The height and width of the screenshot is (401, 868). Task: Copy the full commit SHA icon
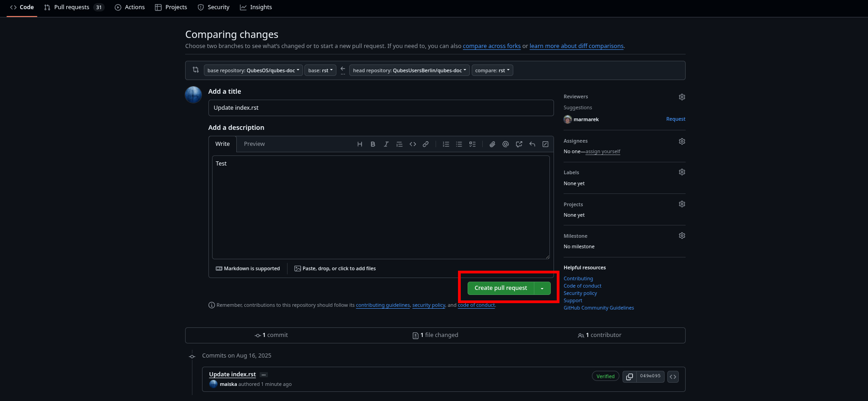[629, 376]
